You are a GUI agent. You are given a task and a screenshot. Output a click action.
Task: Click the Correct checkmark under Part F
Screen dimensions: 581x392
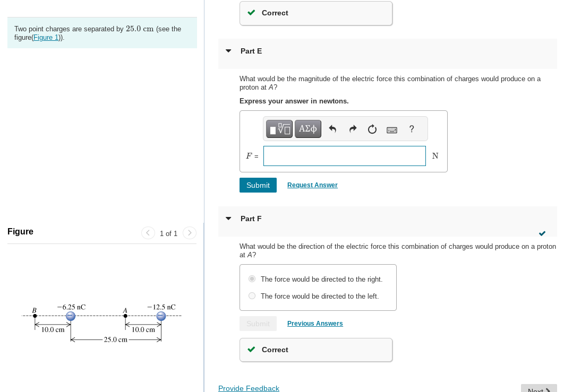pos(251,350)
